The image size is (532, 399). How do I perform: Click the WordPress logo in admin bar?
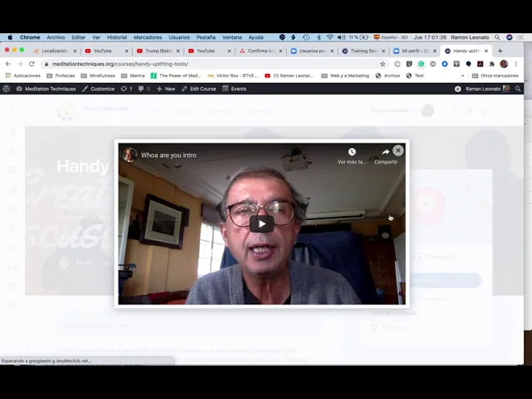coord(6,89)
